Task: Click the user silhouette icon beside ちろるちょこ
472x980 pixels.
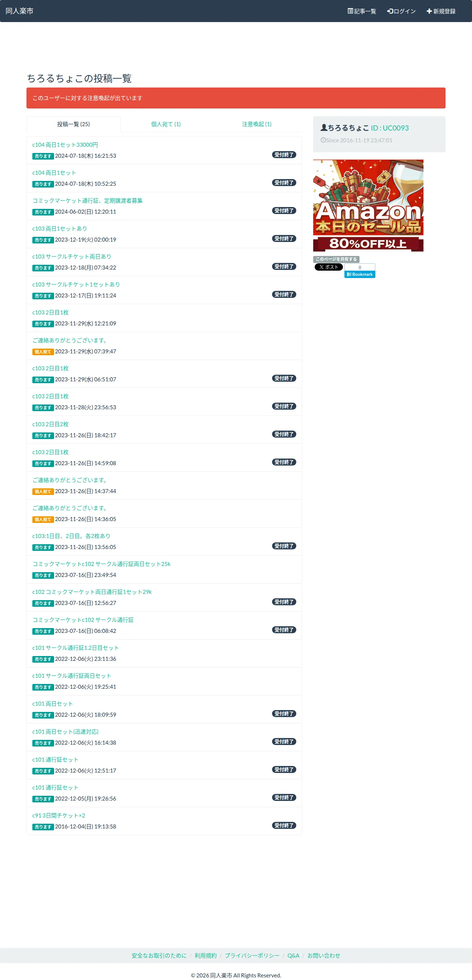Action: (323, 128)
